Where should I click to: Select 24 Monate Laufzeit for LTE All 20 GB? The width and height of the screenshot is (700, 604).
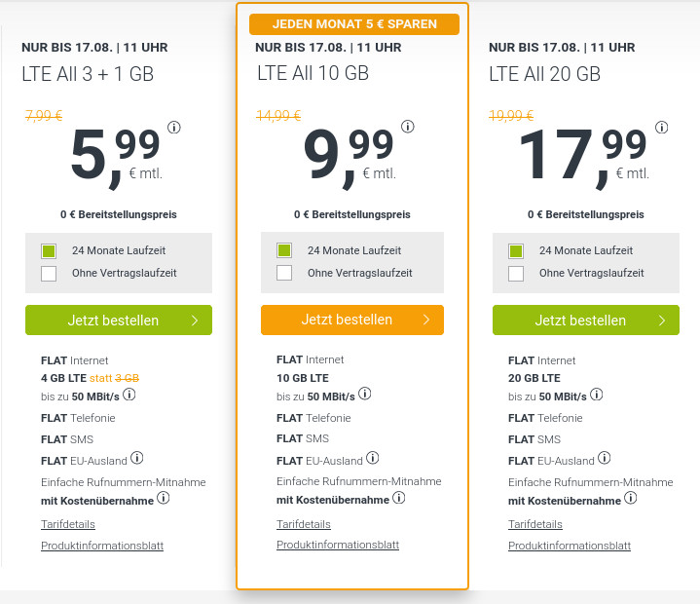click(x=517, y=250)
